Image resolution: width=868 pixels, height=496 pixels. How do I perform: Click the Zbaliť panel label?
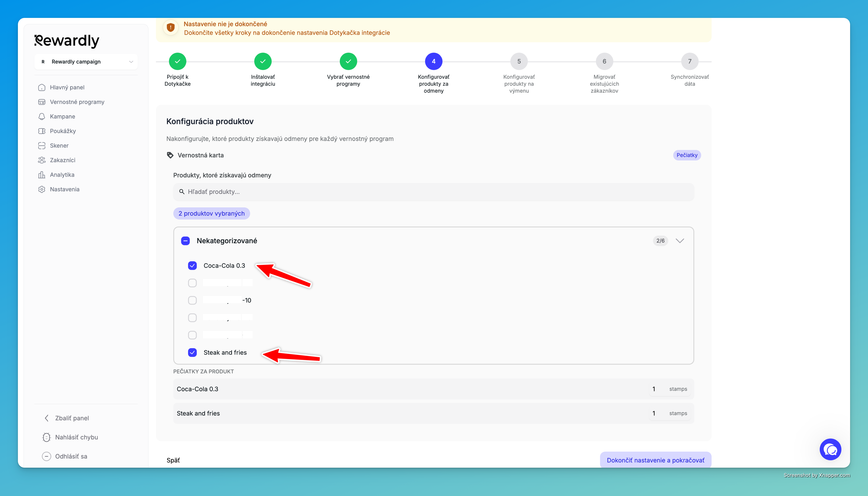pyautogui.click(x=72, y=418)
